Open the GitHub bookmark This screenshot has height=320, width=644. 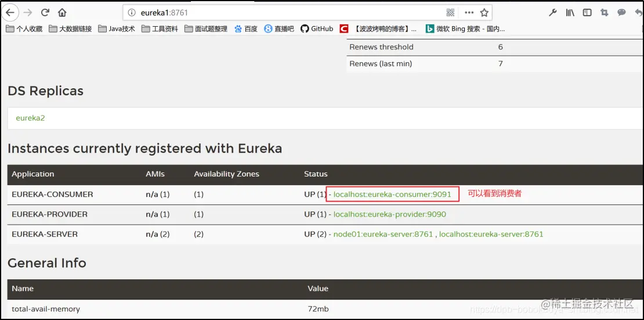[317, 29]
